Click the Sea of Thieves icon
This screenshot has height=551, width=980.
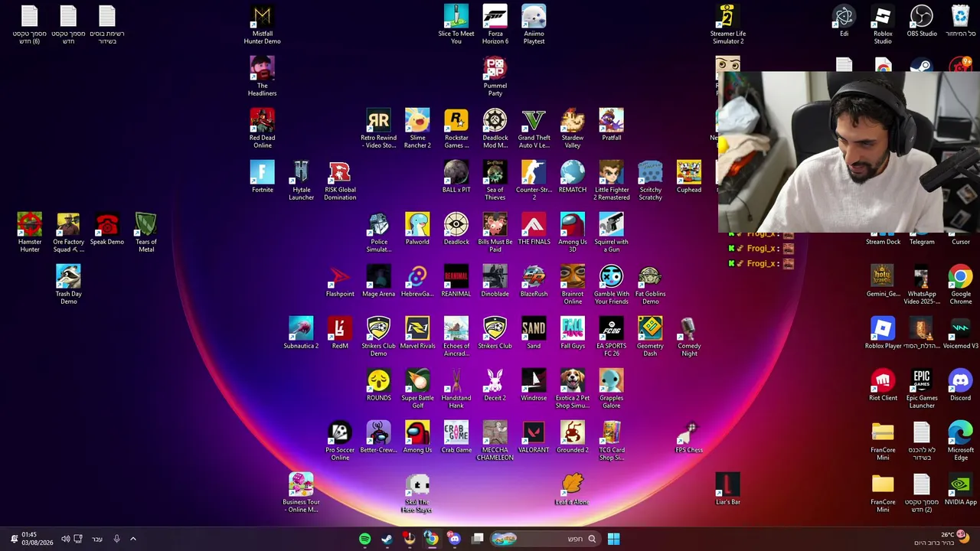[495, 181]
